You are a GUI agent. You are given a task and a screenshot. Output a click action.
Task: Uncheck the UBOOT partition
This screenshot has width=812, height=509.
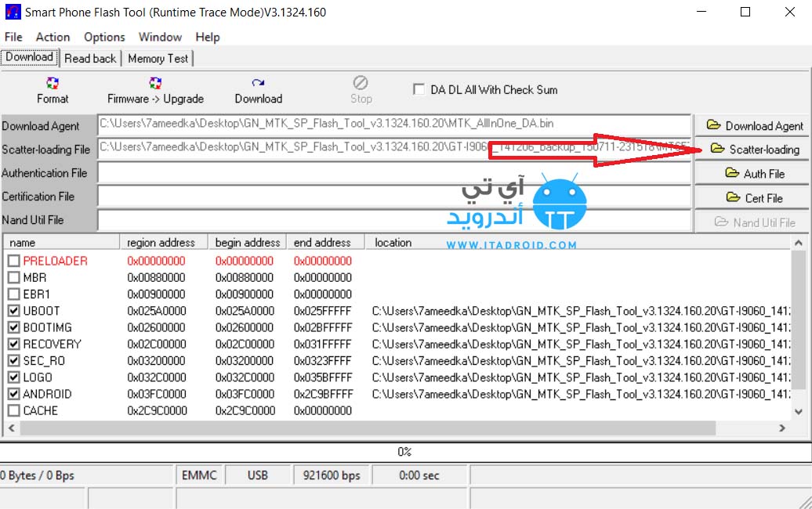(14, 311)
